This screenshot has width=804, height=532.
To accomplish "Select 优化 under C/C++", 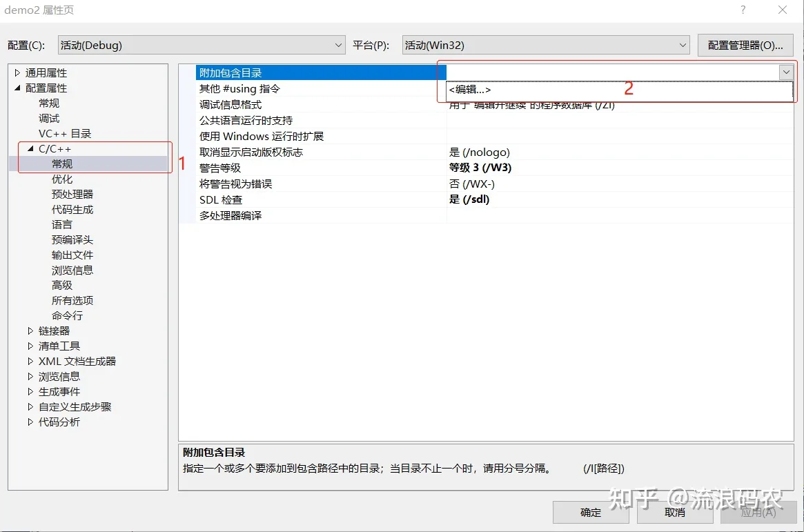I will tap(62, 179).
